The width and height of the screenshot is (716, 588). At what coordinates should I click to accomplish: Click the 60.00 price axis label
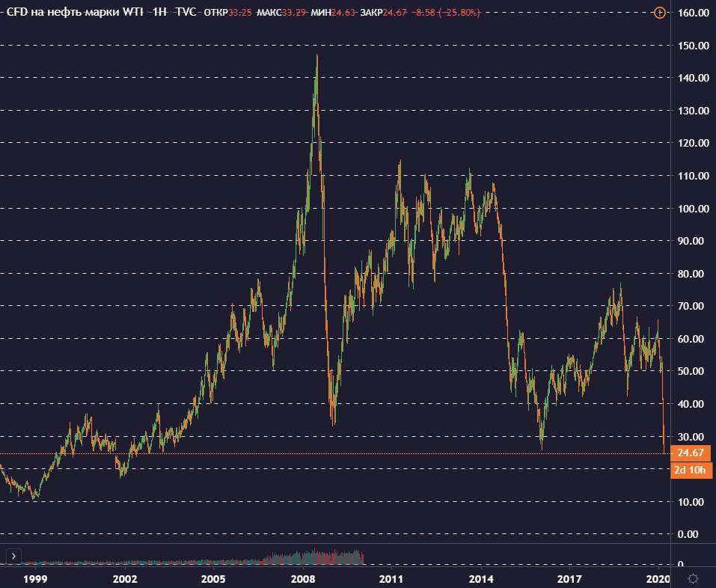click(x=691, y=339)
